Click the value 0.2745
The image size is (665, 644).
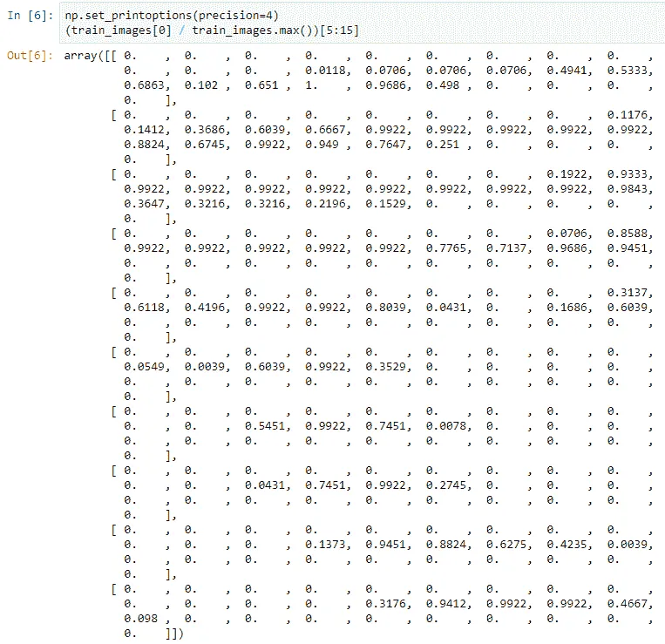tap(445, 485)
